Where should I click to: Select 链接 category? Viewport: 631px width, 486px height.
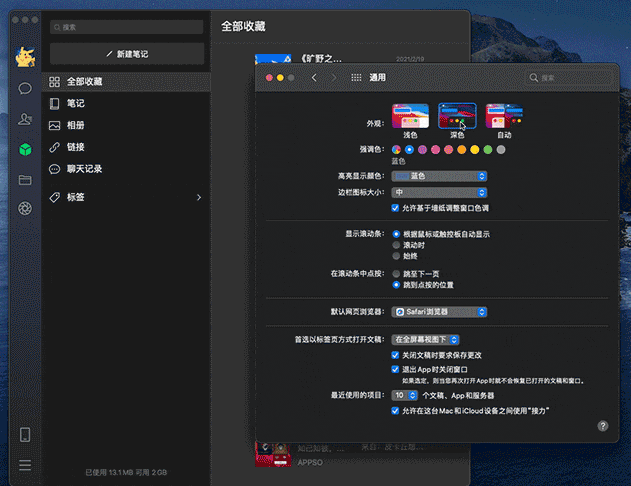(126, 147)
